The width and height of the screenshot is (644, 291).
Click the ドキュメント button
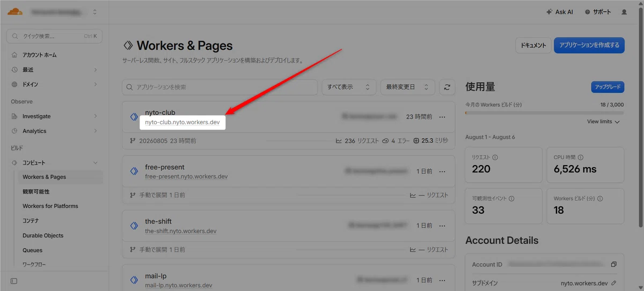(533, 45)
